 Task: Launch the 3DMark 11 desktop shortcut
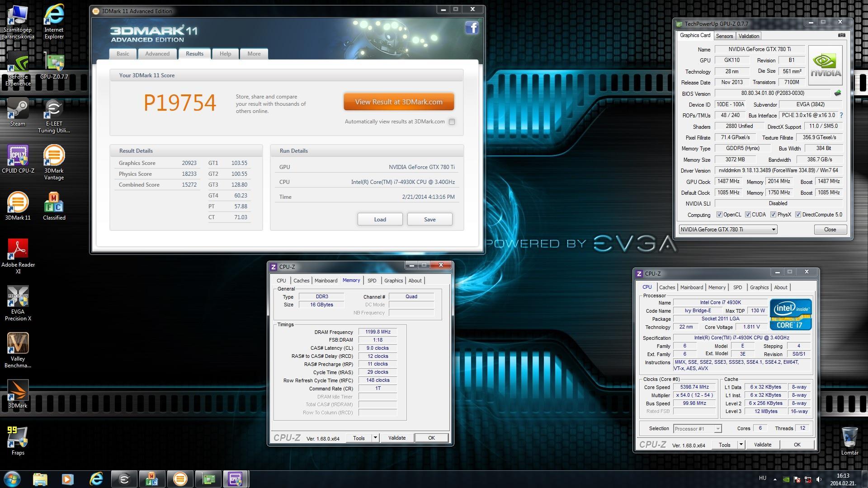[x=18, y=206]
